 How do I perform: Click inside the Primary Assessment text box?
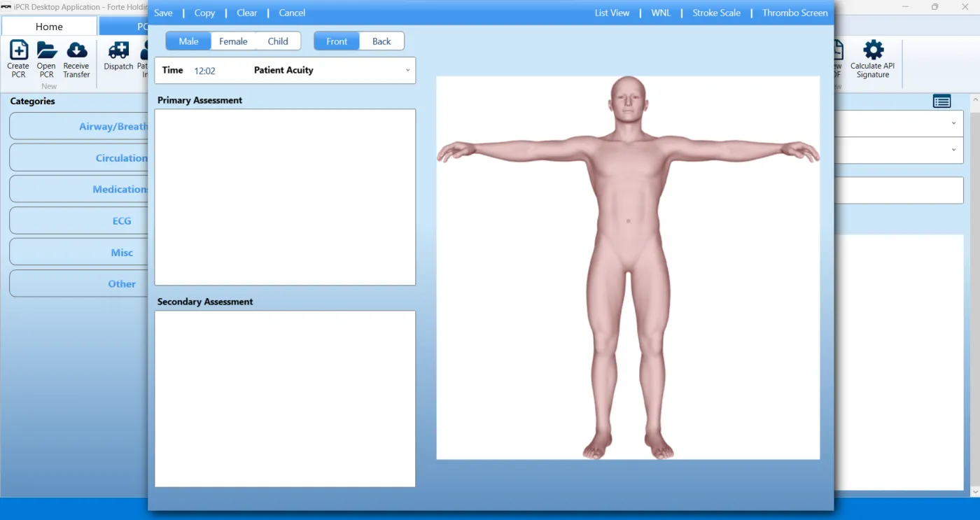[285, 197]
